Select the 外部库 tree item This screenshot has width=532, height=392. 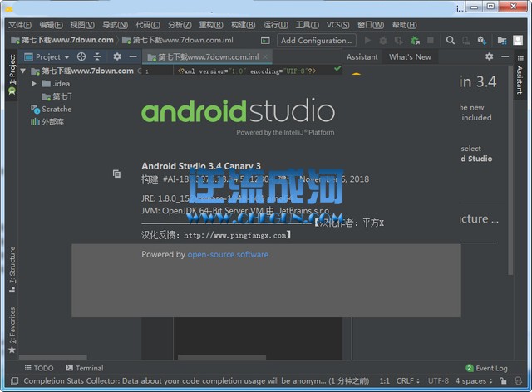pyautogui.click(x=47, y=122)
